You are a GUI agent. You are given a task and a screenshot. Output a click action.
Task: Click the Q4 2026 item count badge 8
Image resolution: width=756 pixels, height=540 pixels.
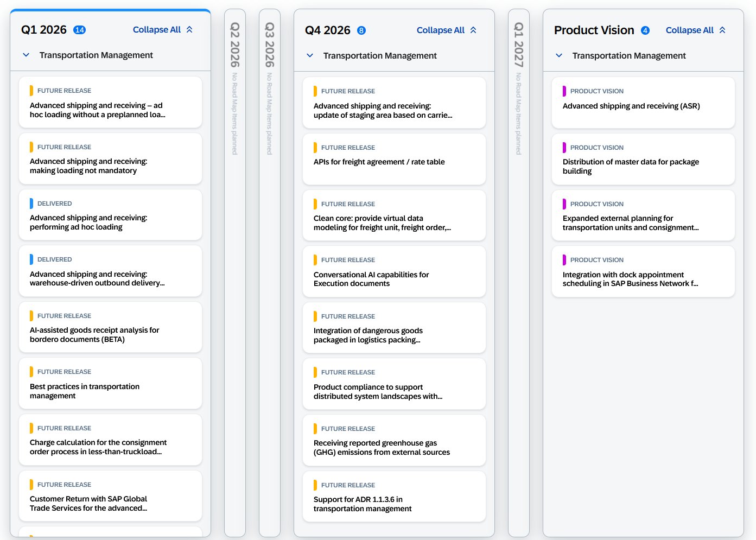361,30
